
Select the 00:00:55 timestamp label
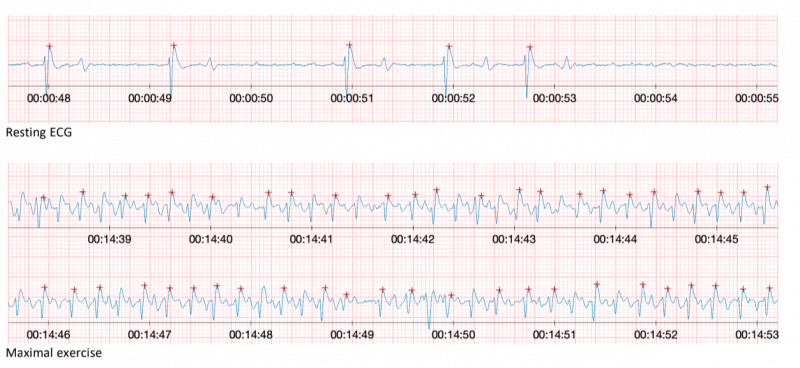click(x=757, y=99)
